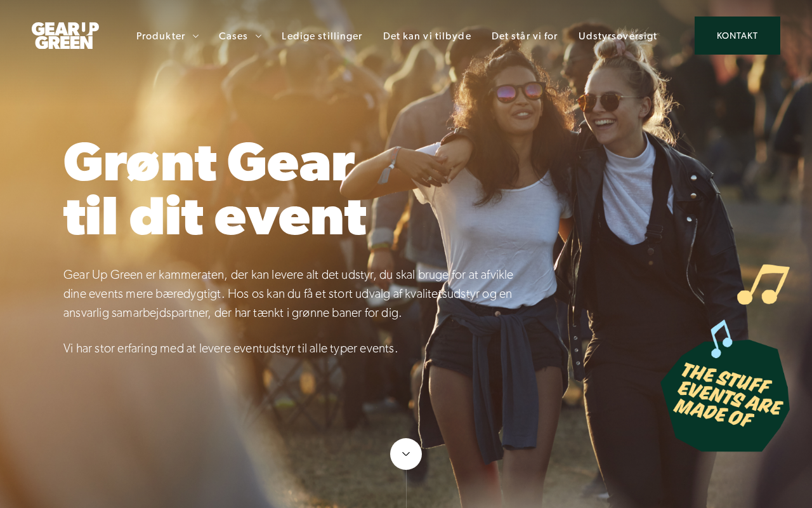Expand the chevron next to Cases

[x=258, y=36]
